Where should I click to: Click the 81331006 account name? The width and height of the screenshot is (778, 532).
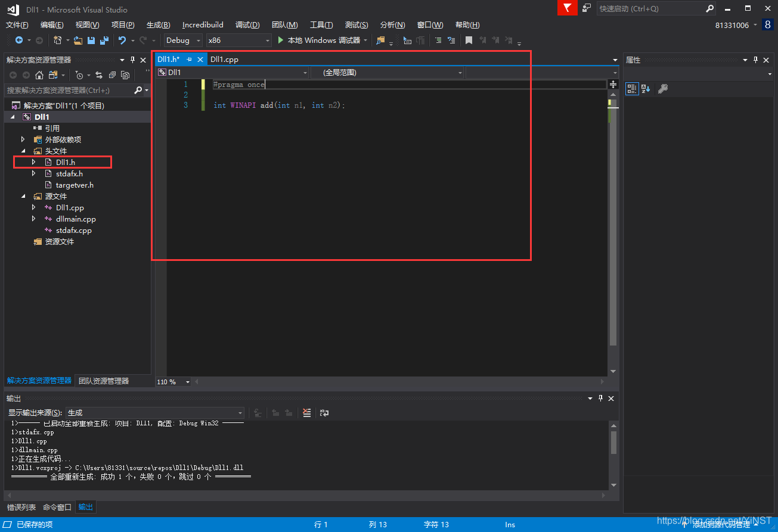[732, 25]
